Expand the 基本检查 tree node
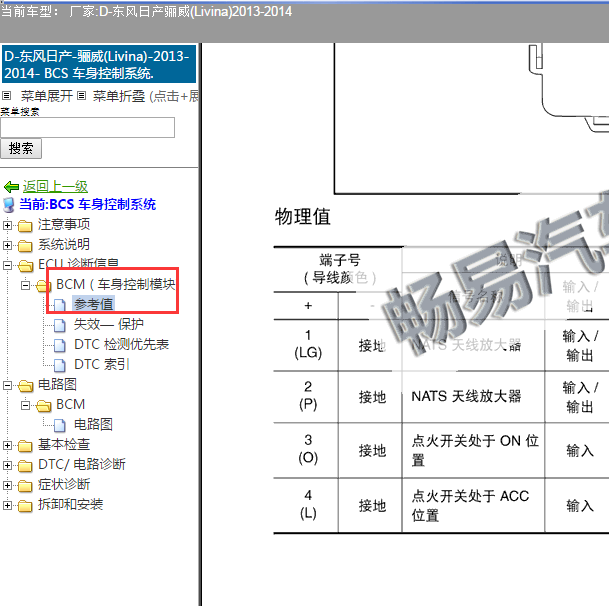 (7, 446)
